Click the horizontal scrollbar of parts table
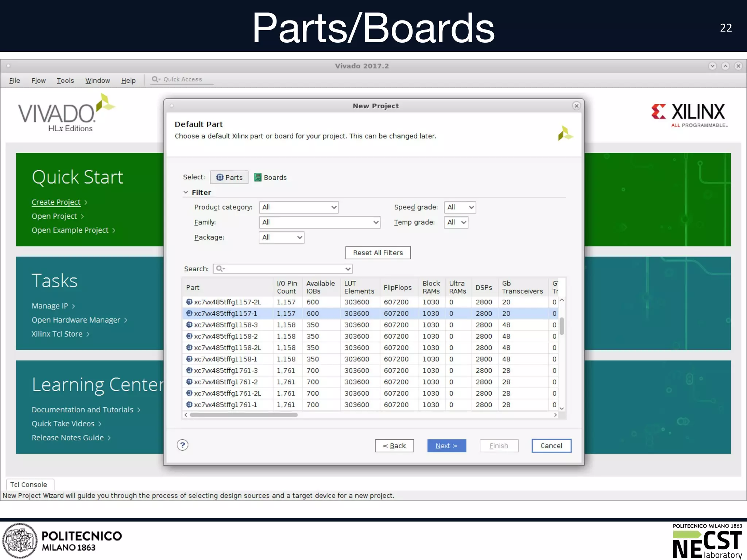Screen dimensions: 747x560 point(244,415)
